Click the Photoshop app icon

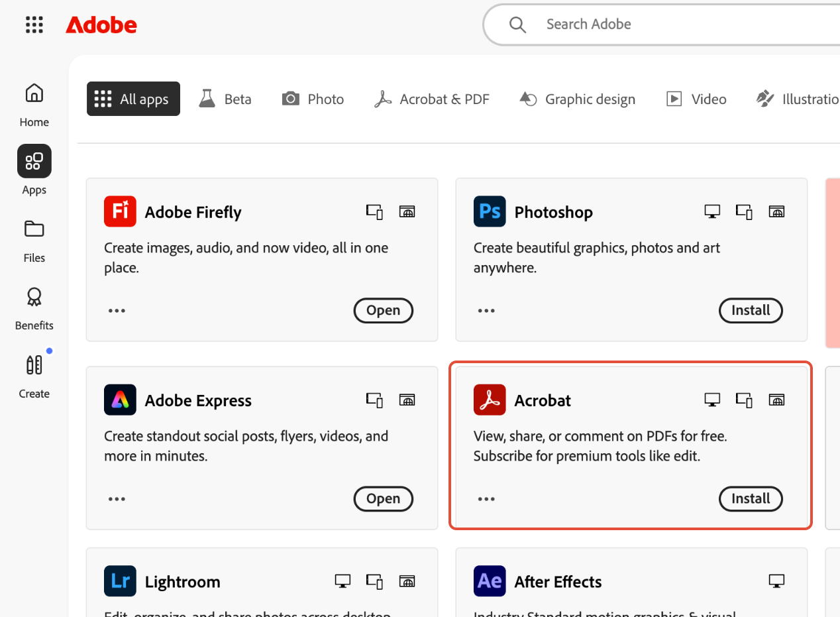click(490, 211)
